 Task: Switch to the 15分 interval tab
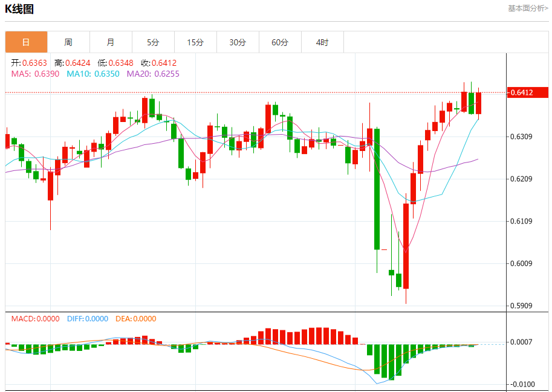[x=196, y=42]
